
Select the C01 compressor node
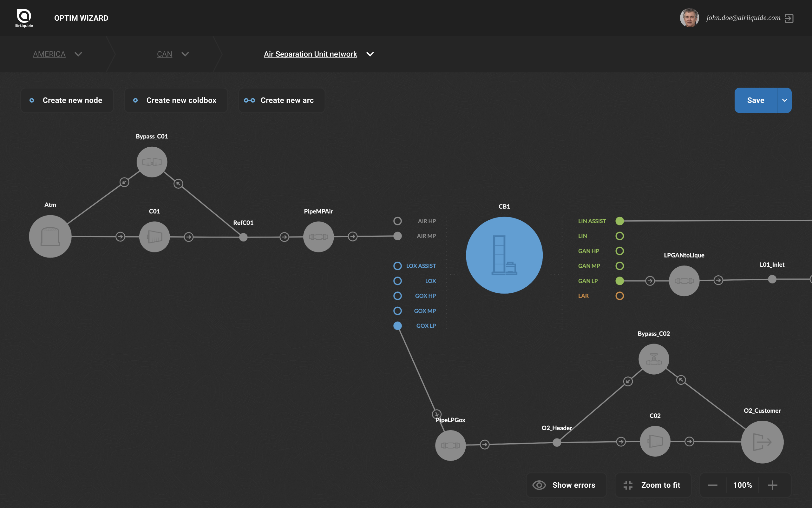click(x=154, y=237)
